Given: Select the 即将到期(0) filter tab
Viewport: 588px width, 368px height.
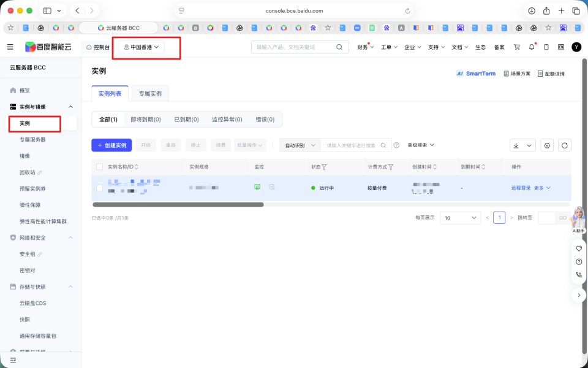Looking at the screenshot, I should click(x=146, y=120).
